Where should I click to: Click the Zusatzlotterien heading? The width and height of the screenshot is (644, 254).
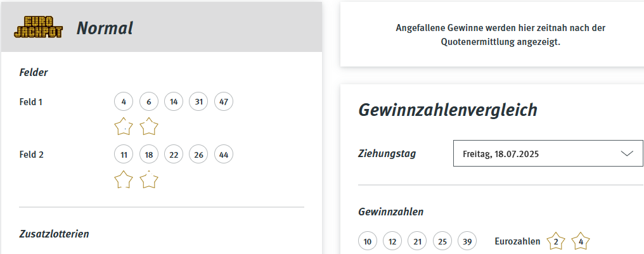click(x=55, y=234)
